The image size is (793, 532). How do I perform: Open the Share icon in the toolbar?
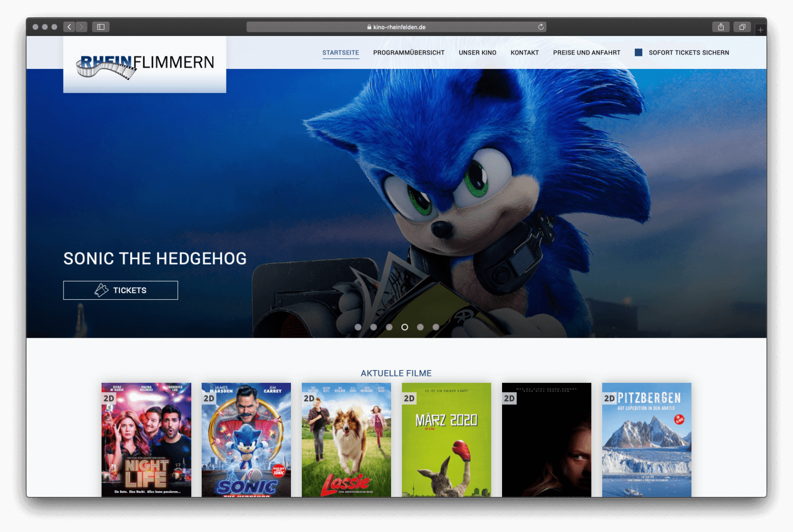coord(721,27)
